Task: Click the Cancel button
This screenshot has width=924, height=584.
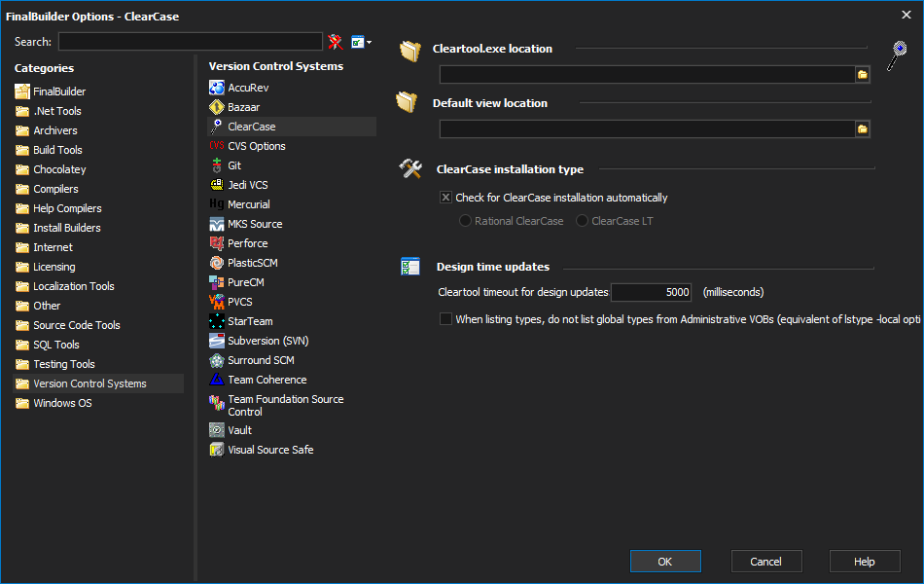Action: coord(765,562)
